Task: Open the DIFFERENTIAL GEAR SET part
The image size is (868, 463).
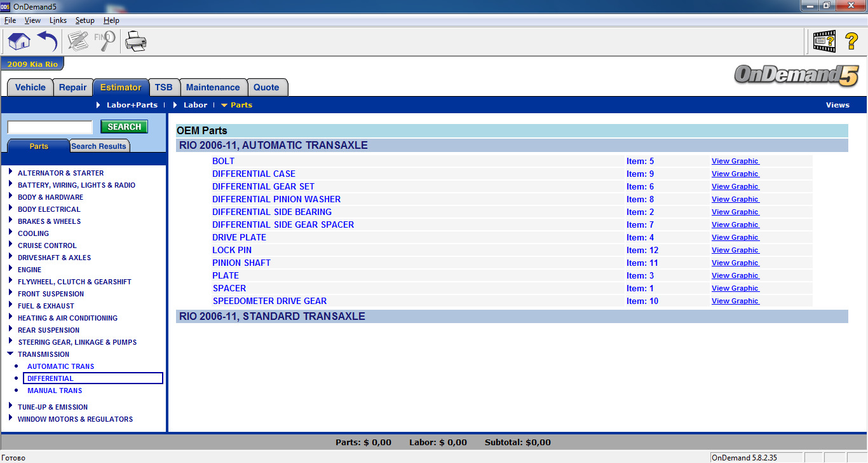Action: pyautogui.click(x=264, y=186)
